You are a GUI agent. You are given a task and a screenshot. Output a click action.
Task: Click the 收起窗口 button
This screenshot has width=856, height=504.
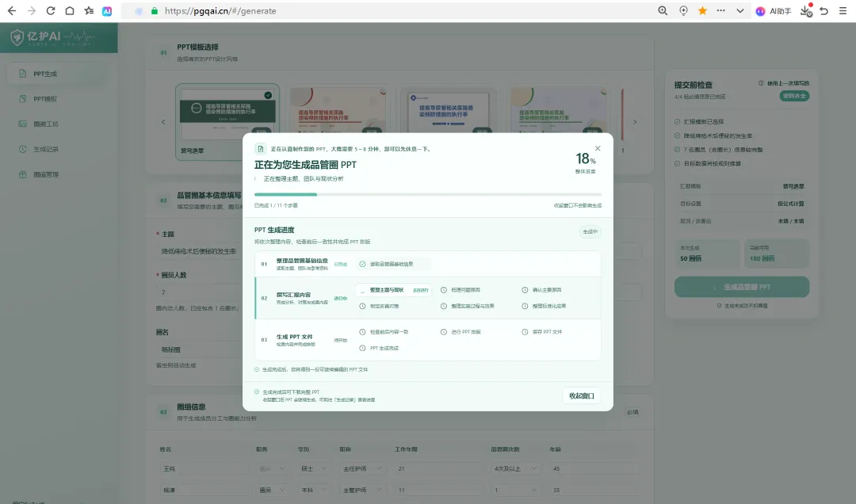[x=582, y=396]
